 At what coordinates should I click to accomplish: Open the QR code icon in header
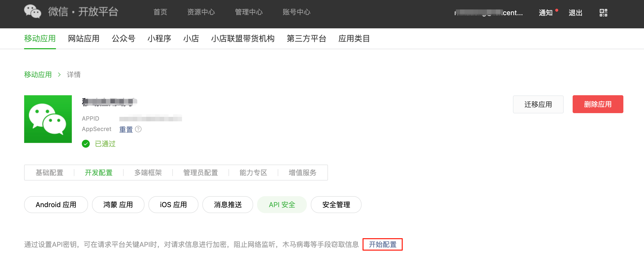coord(603,12)
